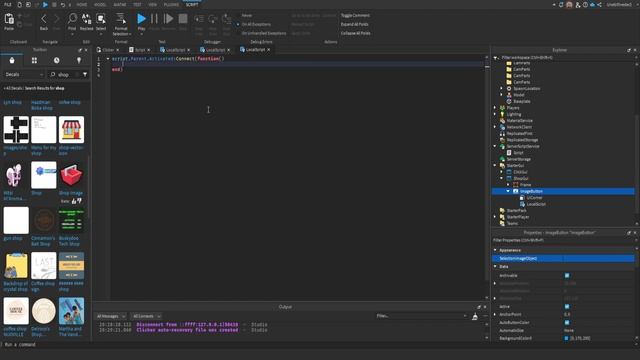Switch to the Clicker editor tab

coord(108,50)
